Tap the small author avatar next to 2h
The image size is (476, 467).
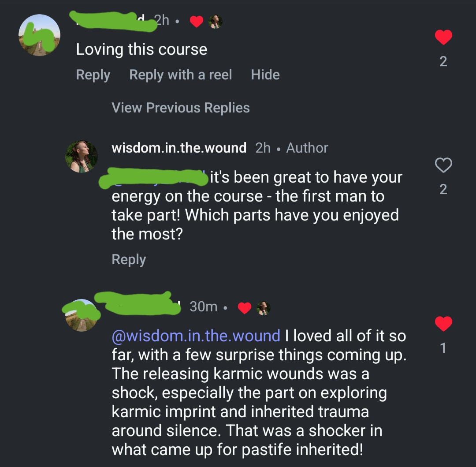coord(216,22)
